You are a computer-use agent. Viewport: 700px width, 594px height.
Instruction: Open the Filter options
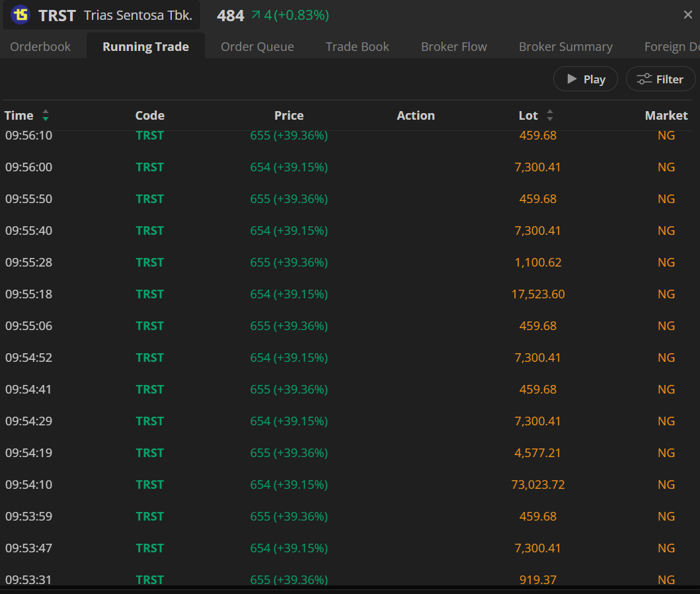click(x=660, y=79)
